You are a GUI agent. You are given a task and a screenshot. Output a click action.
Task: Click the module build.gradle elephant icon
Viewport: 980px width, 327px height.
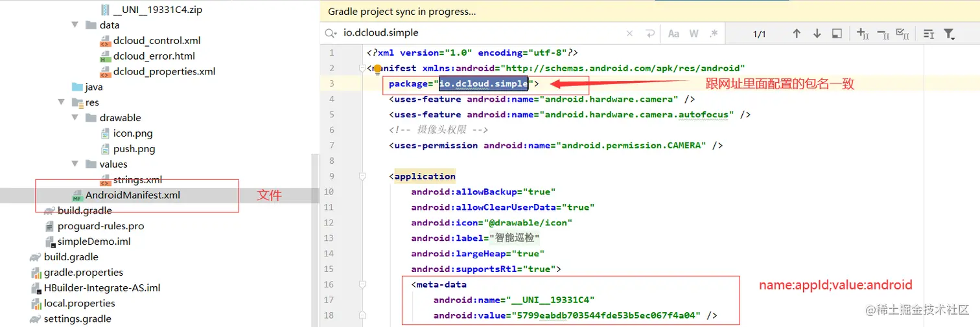pyautogui.click(x=50, y=210)
